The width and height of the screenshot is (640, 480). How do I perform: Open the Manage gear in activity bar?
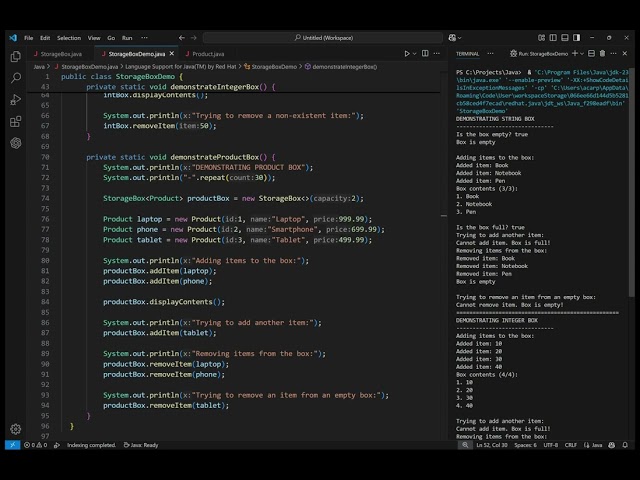tap(16, 429)
